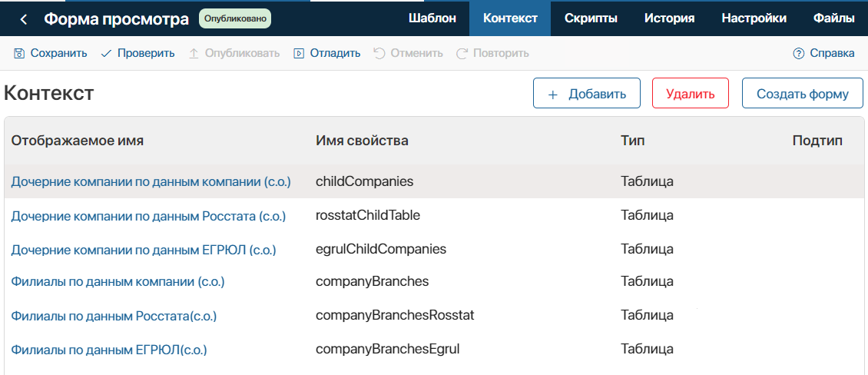The image size is (868, 375).
Task: Open Дочерние компании по данным Росстата link
Action: [x=148, y=216]
